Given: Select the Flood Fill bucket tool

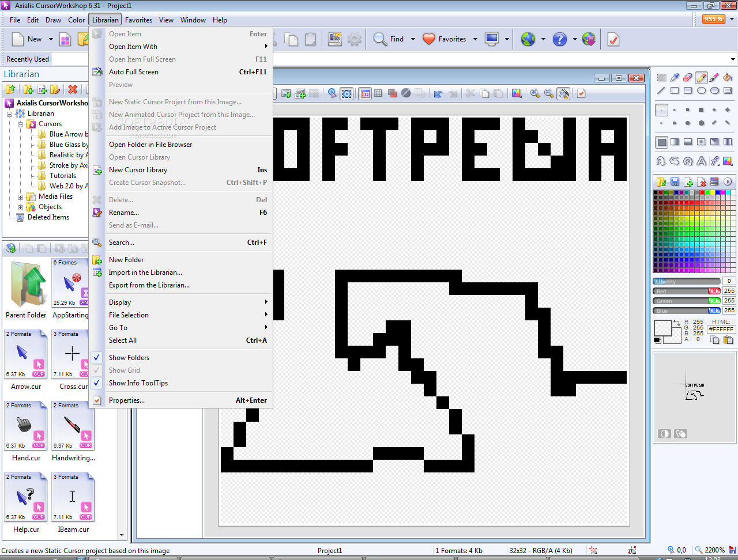Looking at the screenshot, I should (728, 77).
